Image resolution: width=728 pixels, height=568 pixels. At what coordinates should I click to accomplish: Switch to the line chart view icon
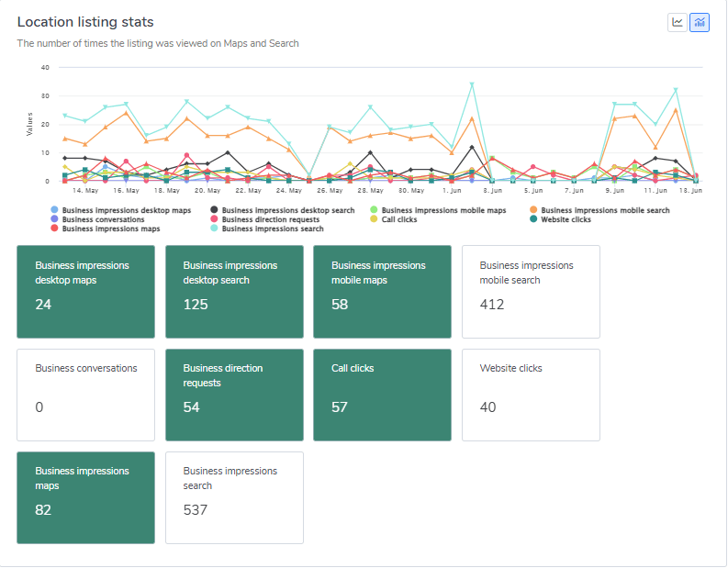[x=678, y=22]
